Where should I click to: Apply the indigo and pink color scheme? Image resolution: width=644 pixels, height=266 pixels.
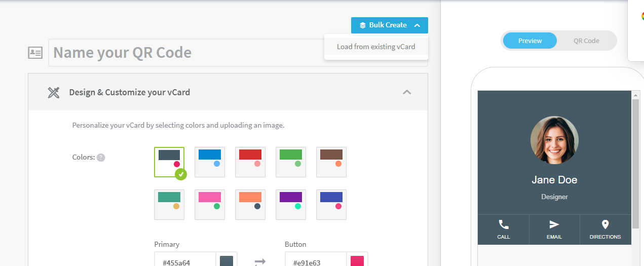331,205
